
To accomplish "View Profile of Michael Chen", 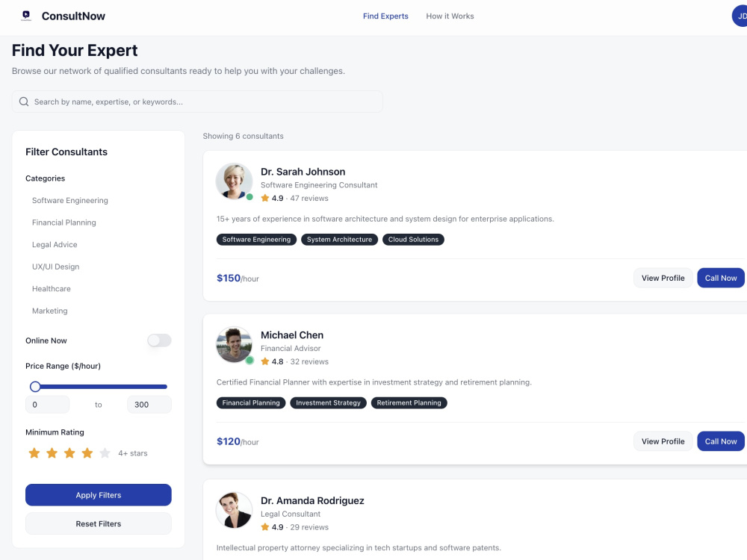I will point(663,441).
